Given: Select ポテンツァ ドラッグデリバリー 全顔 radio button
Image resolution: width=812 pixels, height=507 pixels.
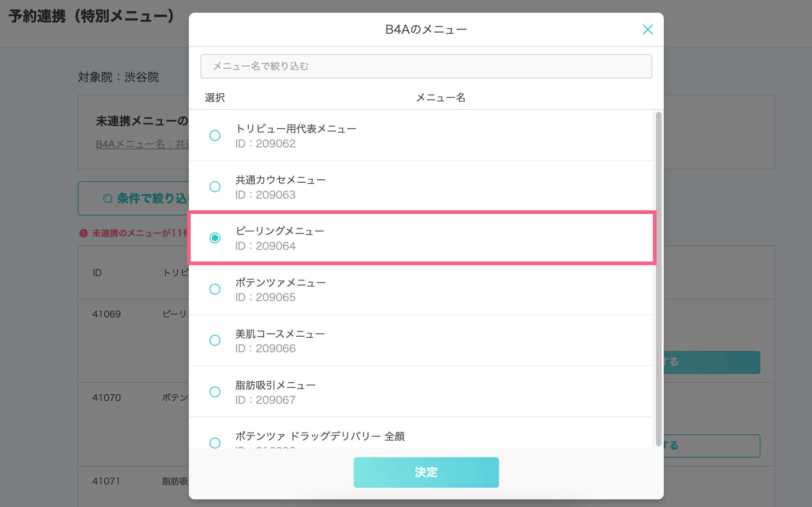Looking at the screenshot, I should (x=215, y=442).
